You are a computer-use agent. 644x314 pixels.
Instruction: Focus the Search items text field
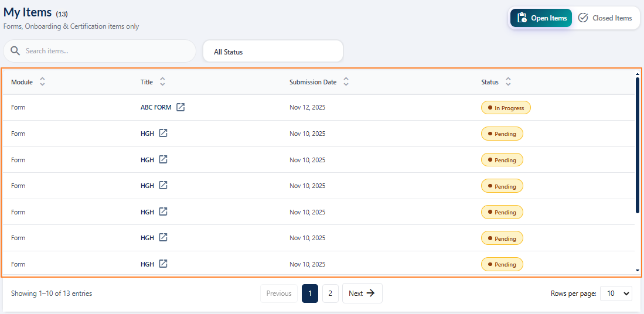point(105,51)
